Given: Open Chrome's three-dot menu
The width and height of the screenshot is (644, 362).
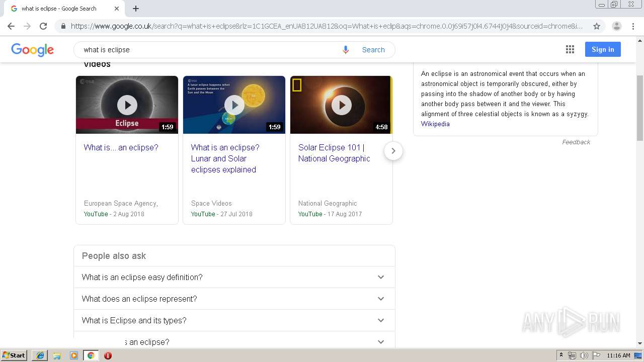Looking at the screenshot, I should pos(633,26).
